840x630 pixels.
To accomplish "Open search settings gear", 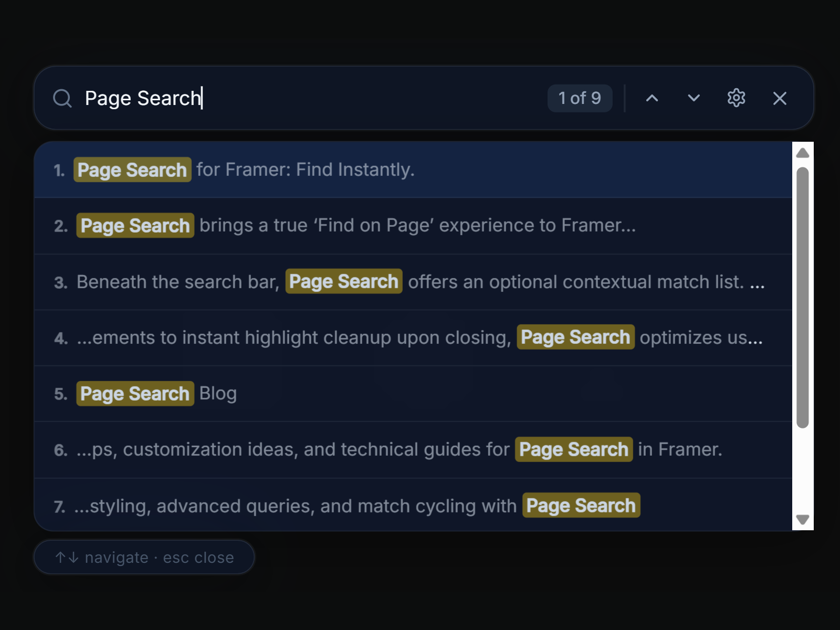I will (736, 98).
